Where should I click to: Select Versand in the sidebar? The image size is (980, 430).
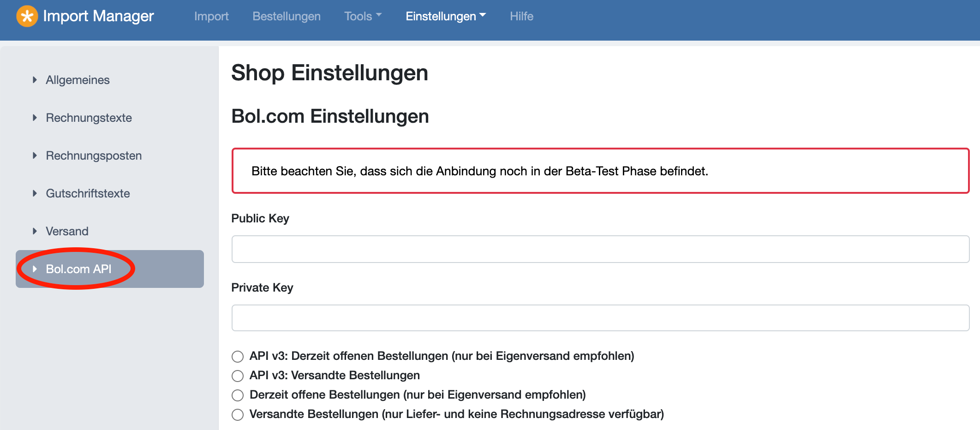pos(67,231)
